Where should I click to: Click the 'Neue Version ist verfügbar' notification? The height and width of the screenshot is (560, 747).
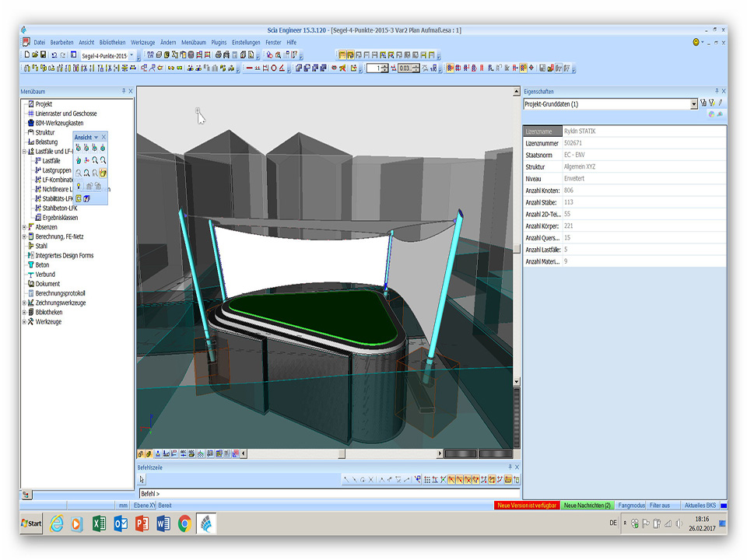(x=527, y=506)
